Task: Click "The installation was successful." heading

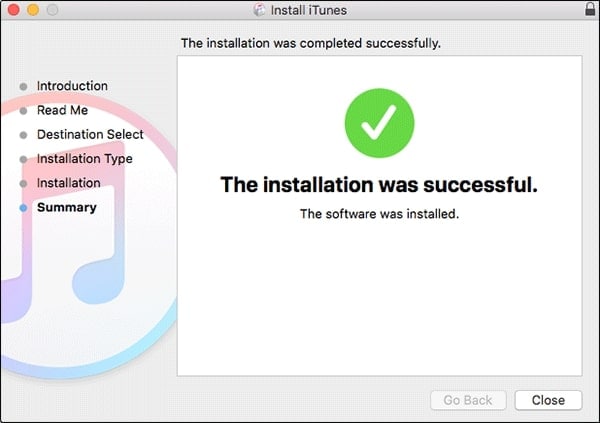Action: [x=379, y=185]
